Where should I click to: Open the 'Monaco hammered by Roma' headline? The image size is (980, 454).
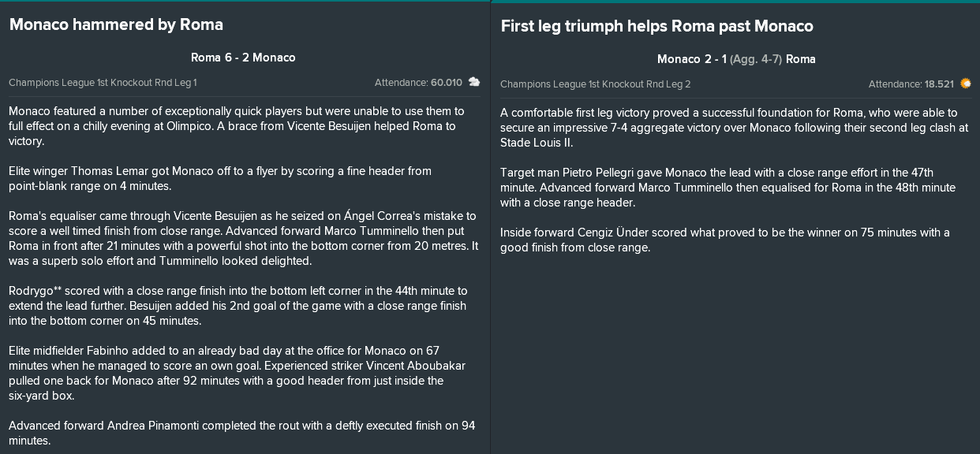116,24
